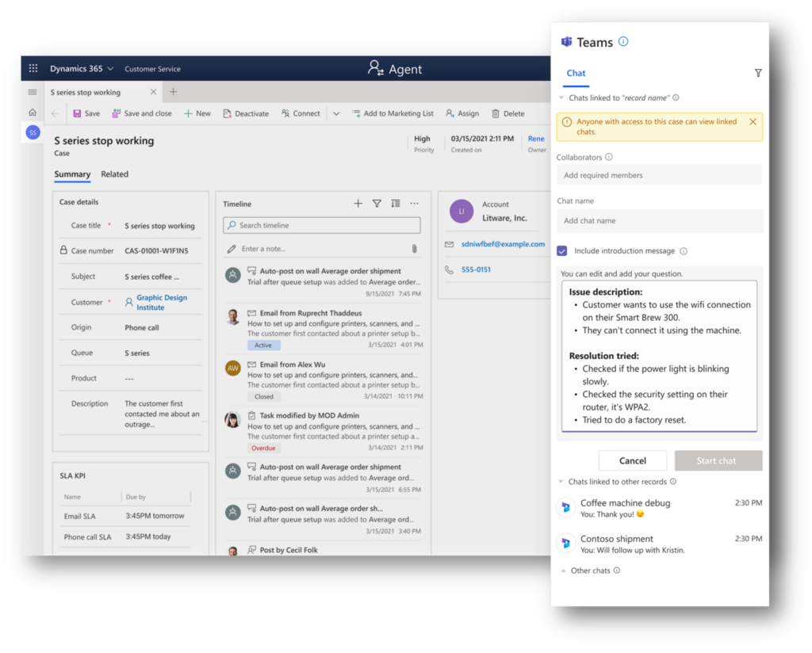Select the Chat tab in Teams panel
This screenshot has height=653, width=812.
pyautogui.click(x=576, y=73)
